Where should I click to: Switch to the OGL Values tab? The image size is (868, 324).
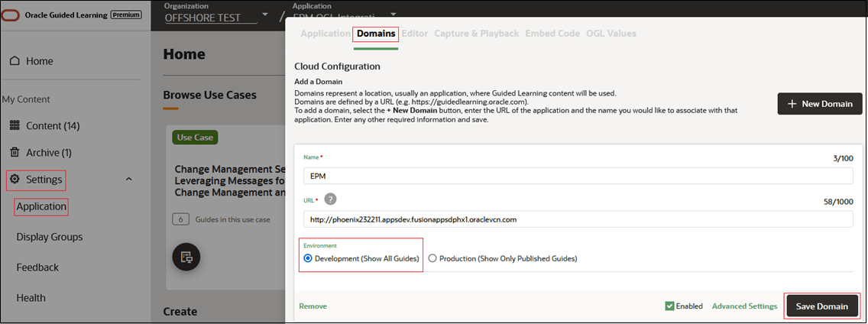(611, 33)
